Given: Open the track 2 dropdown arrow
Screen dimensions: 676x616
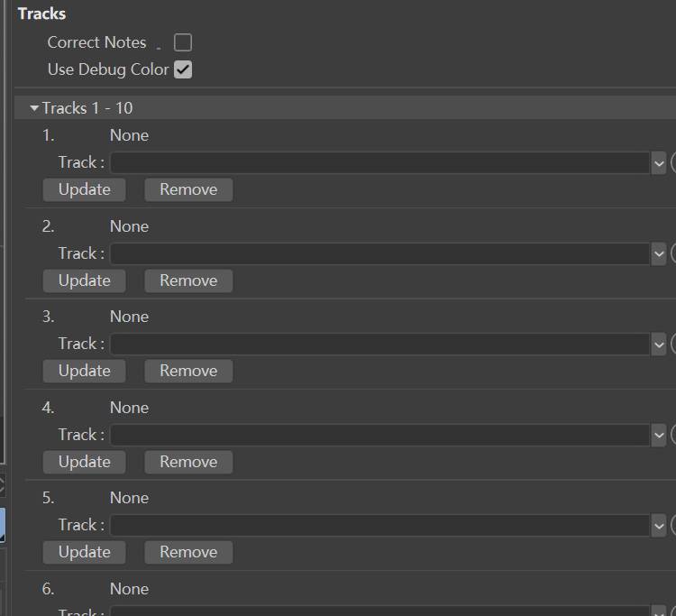Looking at the screenshot, I should click(x=659, y=253).
